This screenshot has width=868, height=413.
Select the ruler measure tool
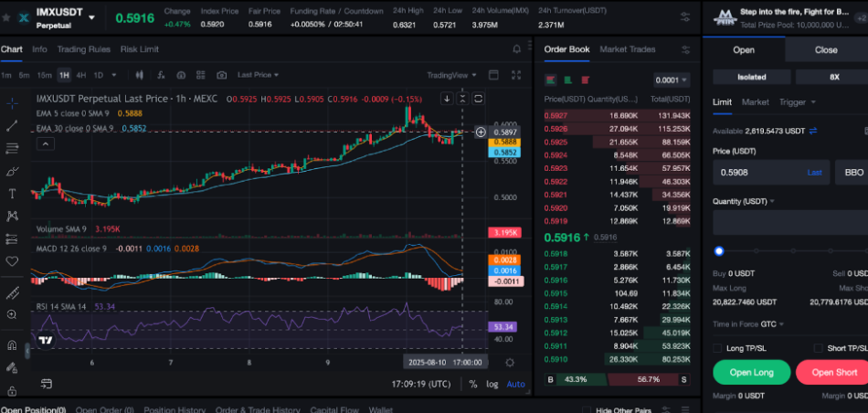(x=12, y=291)
